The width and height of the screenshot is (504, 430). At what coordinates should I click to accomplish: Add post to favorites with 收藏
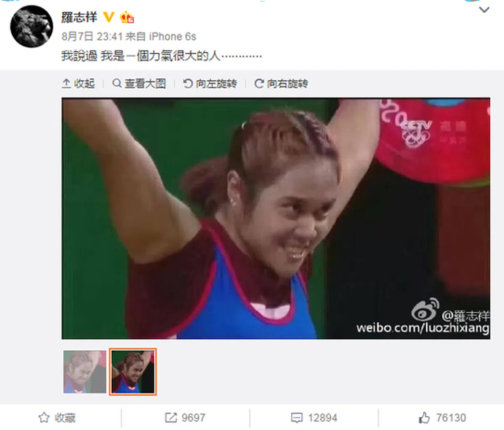[57, 418]
